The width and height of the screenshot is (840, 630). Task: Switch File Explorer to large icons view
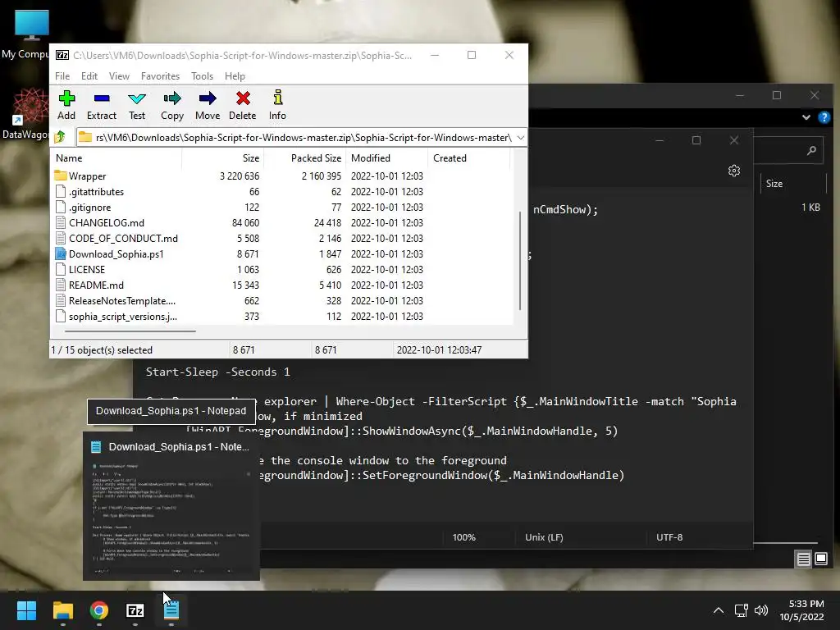pos(821,559)
